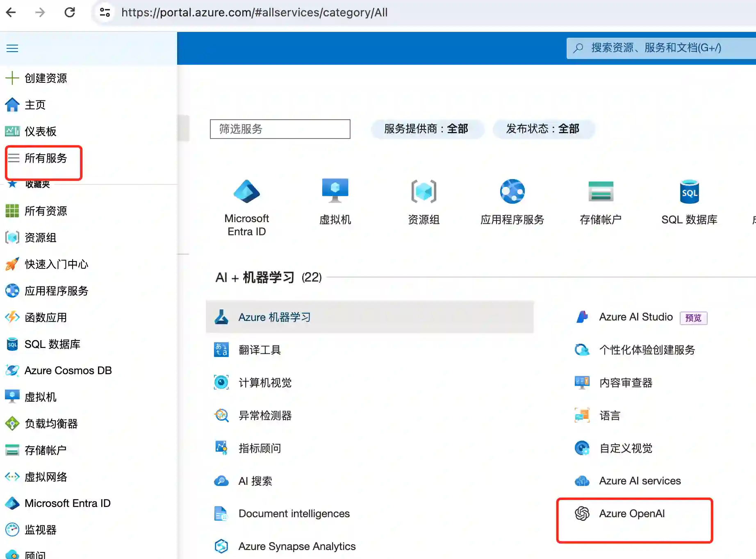Viewport: 756px width, 559px height.
Task: Open the 资源组 service tile
Action: coord(424,202)
